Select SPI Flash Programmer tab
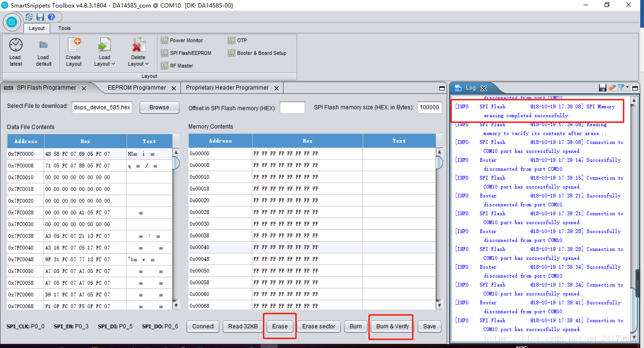This screenshot has height=348, width=644. [46, 88]
